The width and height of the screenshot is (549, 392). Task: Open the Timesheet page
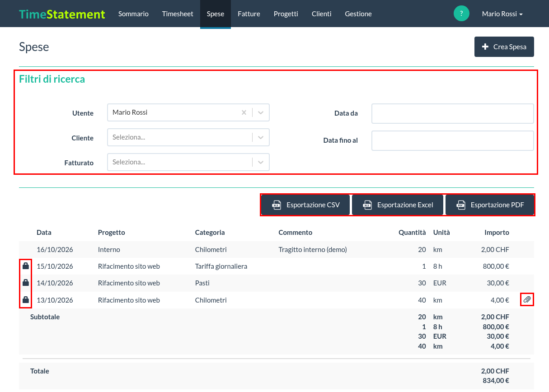pos(178,14)
